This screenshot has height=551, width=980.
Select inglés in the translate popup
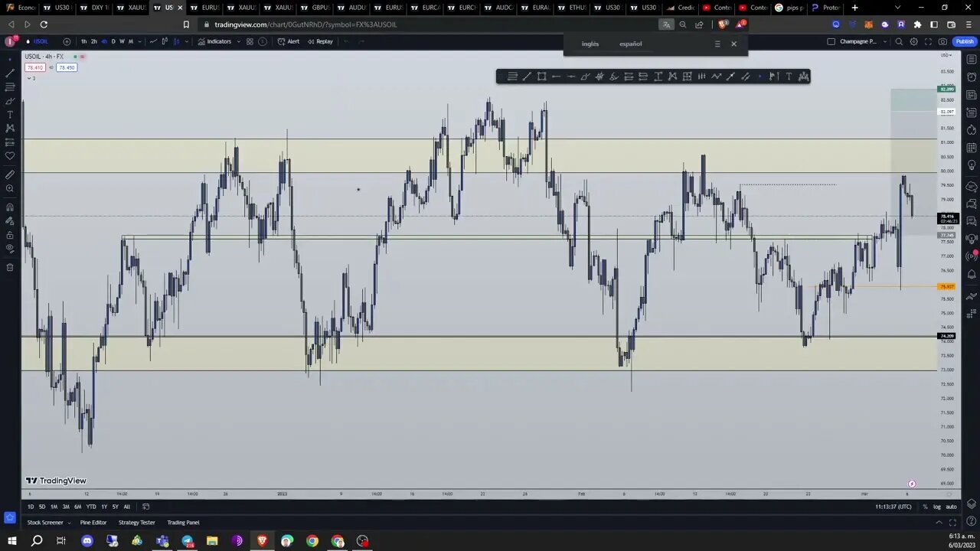[x=590, y=44]
